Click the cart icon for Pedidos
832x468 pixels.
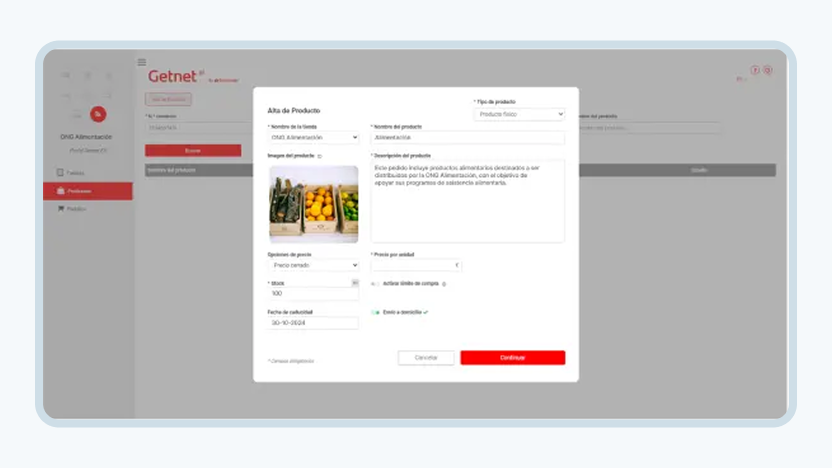[x=60, y=209]
